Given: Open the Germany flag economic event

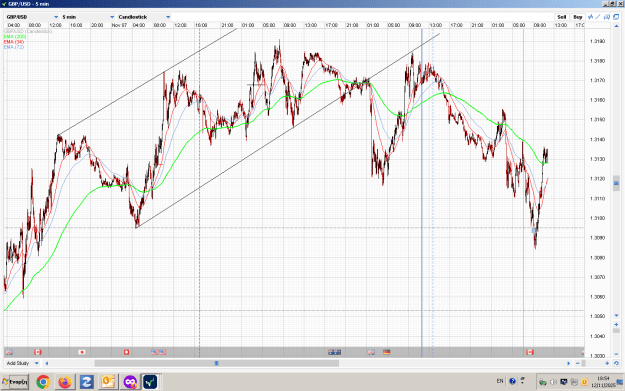Looking at the screenshot, I should tap(386, 352).
